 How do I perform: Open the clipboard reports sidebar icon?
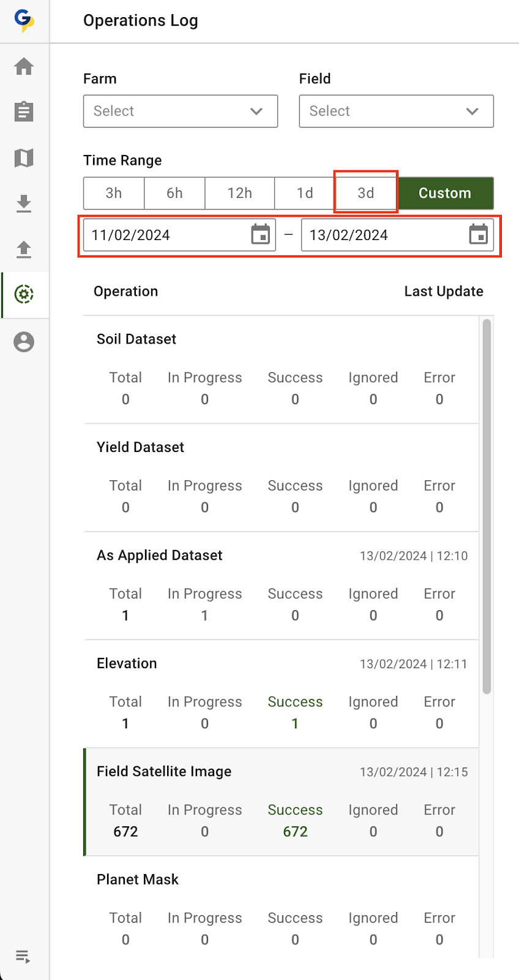click(24, 111)
